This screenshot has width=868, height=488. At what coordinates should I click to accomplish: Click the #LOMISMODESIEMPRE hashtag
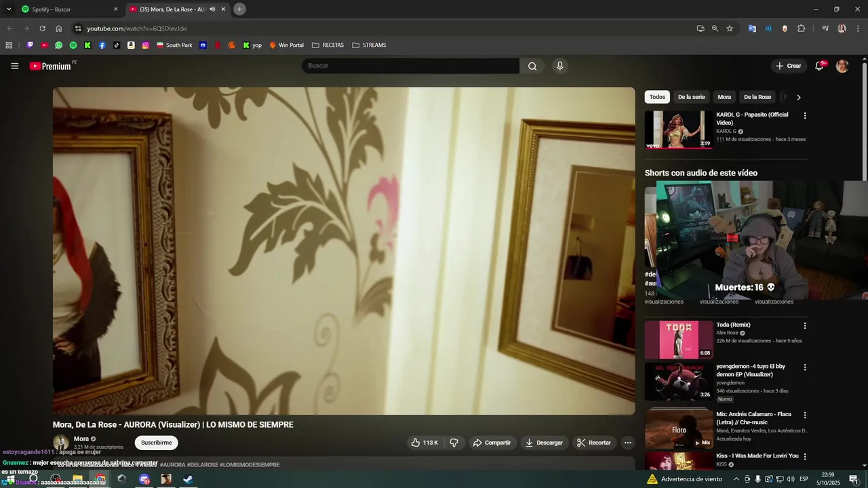250,465
